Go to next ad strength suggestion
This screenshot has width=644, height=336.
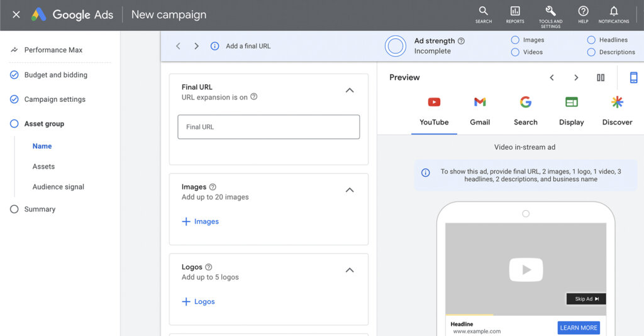tap(196, 46)
